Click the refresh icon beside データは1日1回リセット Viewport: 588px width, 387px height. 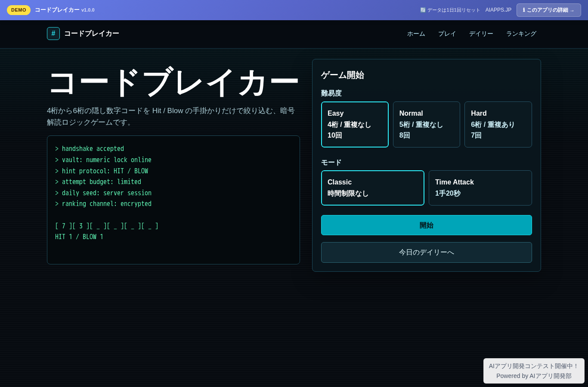(x=423, y=10)
